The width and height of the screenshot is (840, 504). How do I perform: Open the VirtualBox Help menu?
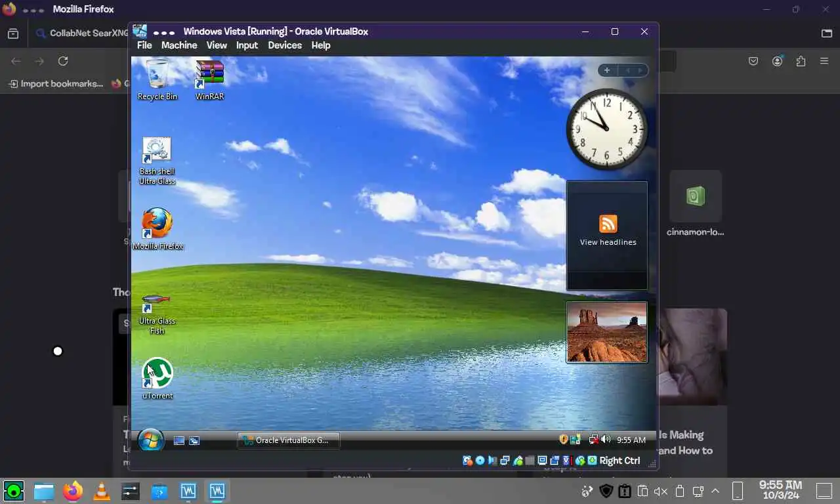pyautogui.click(x=321, y=45)
